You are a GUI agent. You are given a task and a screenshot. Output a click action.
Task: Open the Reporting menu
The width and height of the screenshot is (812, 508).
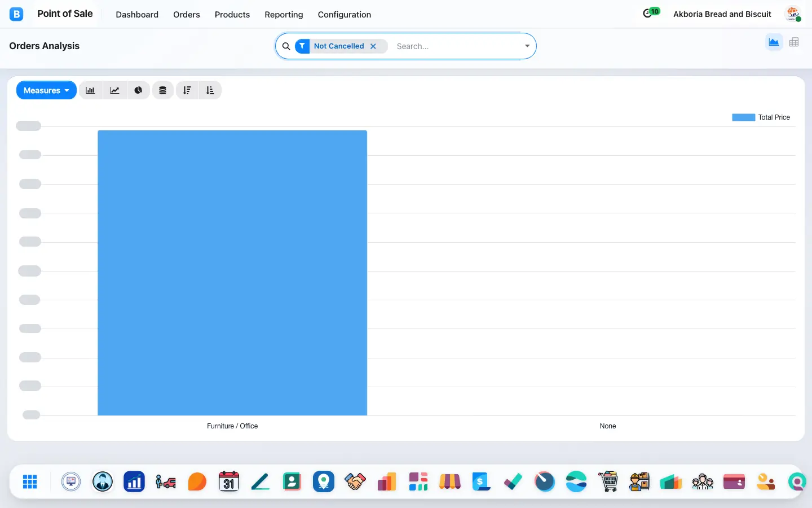tap(284, 15)
